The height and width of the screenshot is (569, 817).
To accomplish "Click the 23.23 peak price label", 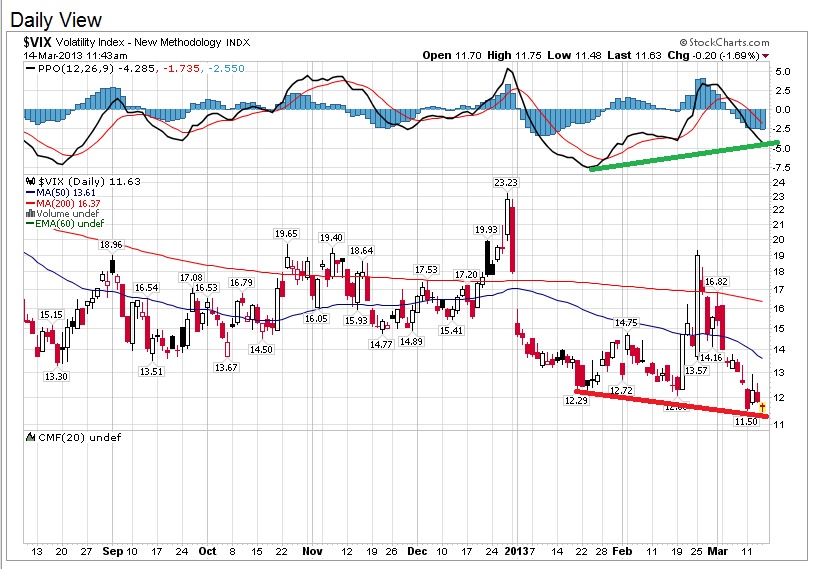I will coord(506,182).
